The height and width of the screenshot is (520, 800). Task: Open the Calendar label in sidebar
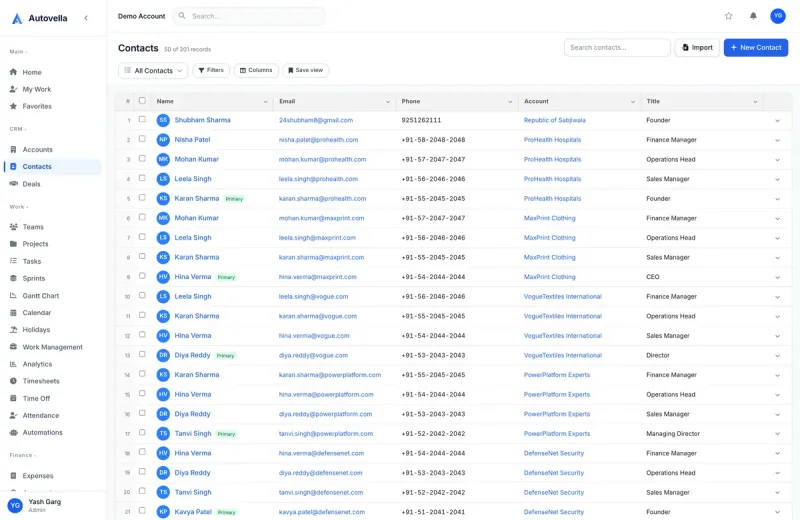pos(37,312)
